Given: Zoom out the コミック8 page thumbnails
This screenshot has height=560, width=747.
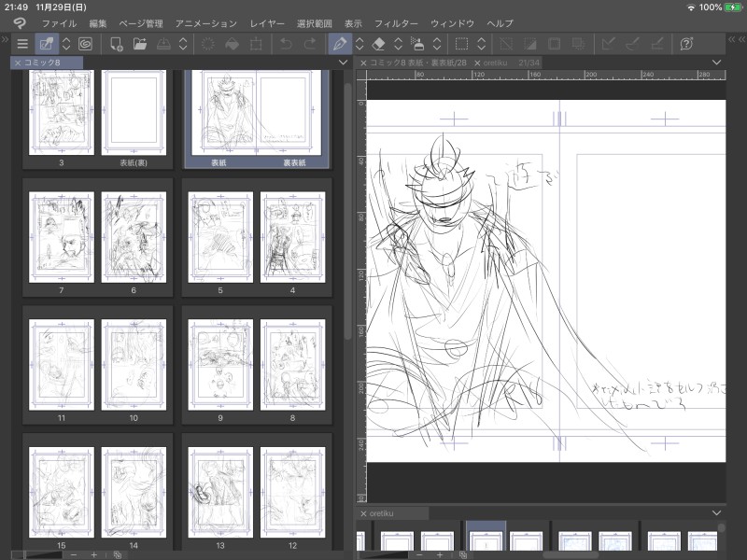Looking at the screenshot, I should point(74,554).
